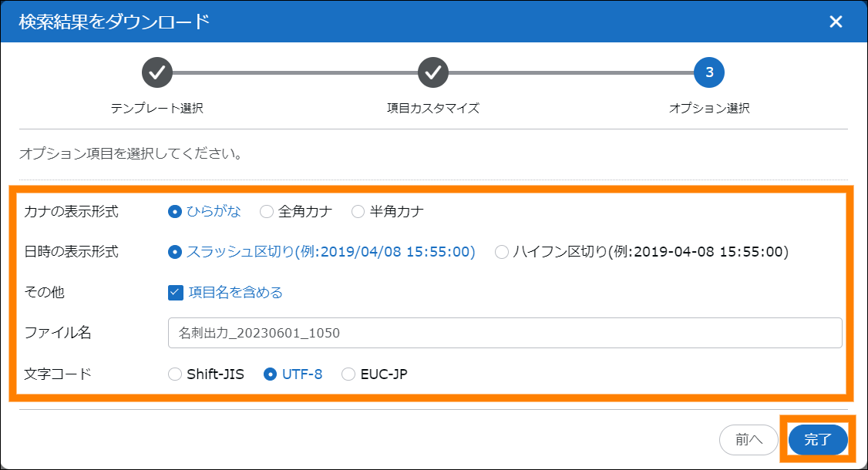
Task: Set character encoding to Shift-JIS
Action: [x=175, y=374]
